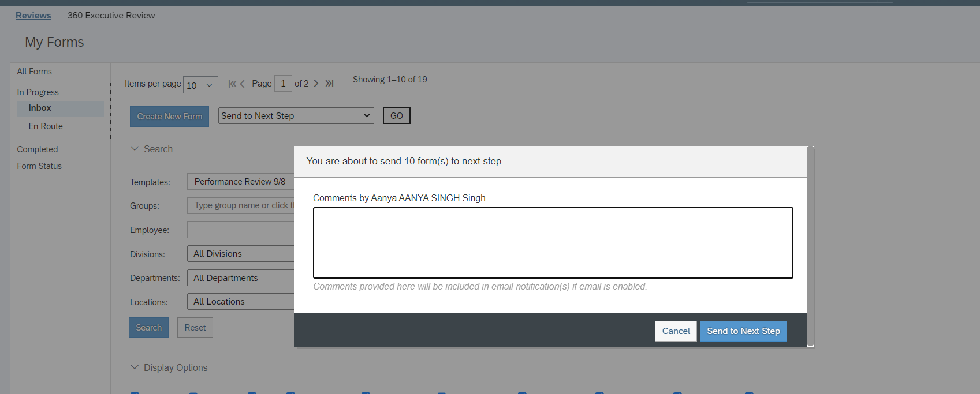
Task: Collapse the Display Options section
Action: click(x=135, y=367)
